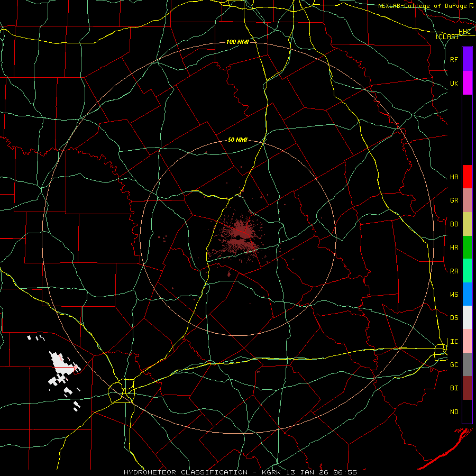
Task: Click the RF purple legend swatch
Action: (467, 59)
